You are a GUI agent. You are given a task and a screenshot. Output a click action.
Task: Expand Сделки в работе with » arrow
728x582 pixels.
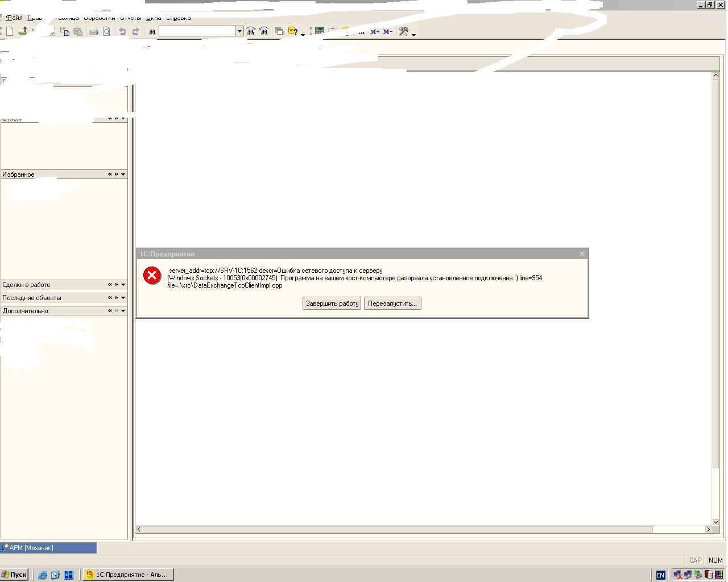(117, 285)
